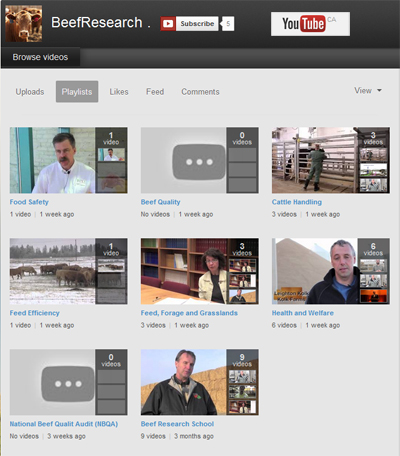
Task: Click '6 videos' text under Health and Welfare
Action: 284,325
